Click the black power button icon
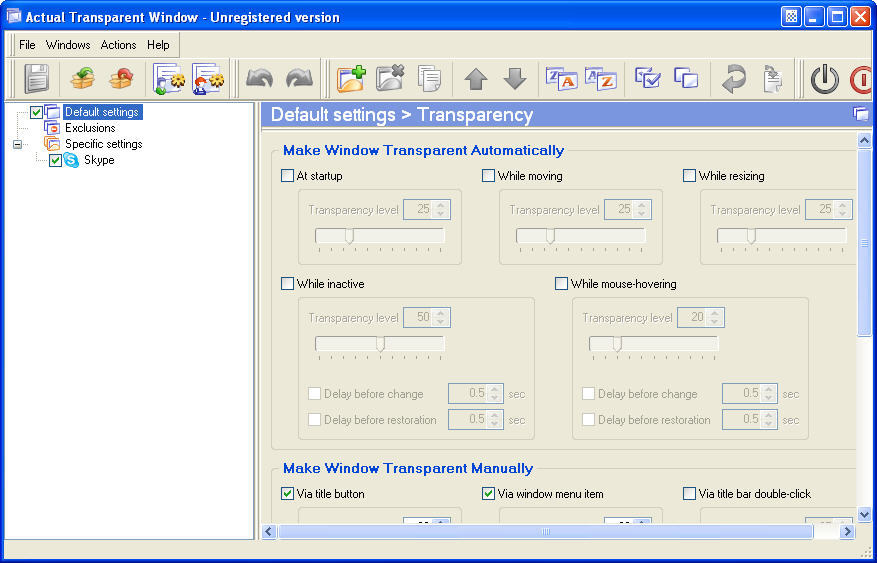Image resolution: width=877 pixels, height=563 pixels. pos(824,79)
